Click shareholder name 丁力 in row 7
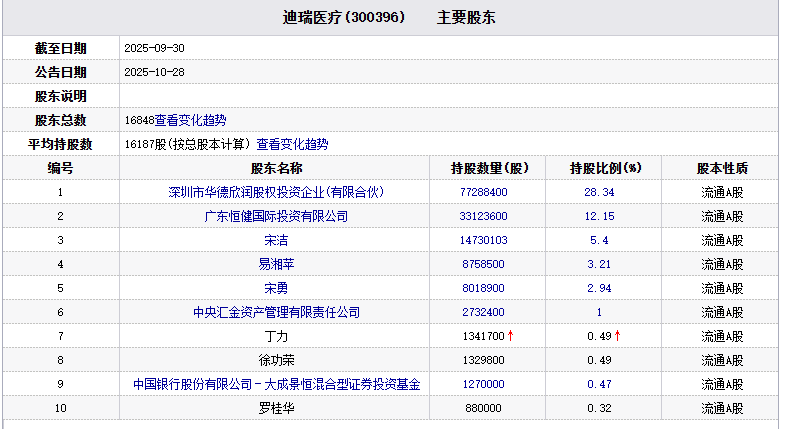The height and width of the screenshot is (429, 787). pyautogui.click(x=276, y=336)
